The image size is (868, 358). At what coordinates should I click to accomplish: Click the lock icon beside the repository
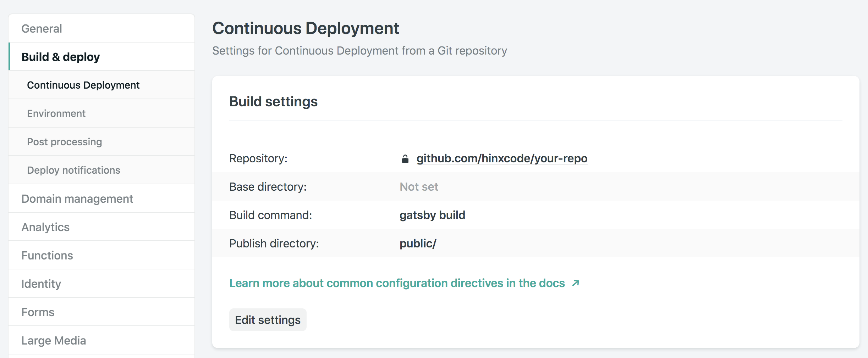coord(405,159)
